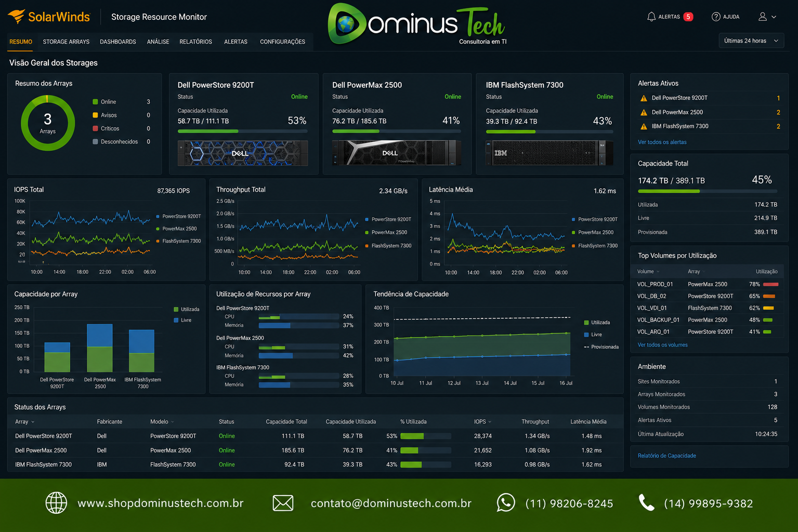Open www.shopdominustech.com.br website link
The image size is (798, 532).
(161, 503)
